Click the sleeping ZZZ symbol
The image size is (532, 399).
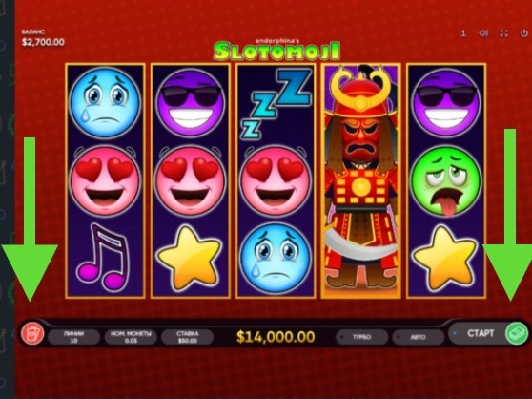coord(276,104)
